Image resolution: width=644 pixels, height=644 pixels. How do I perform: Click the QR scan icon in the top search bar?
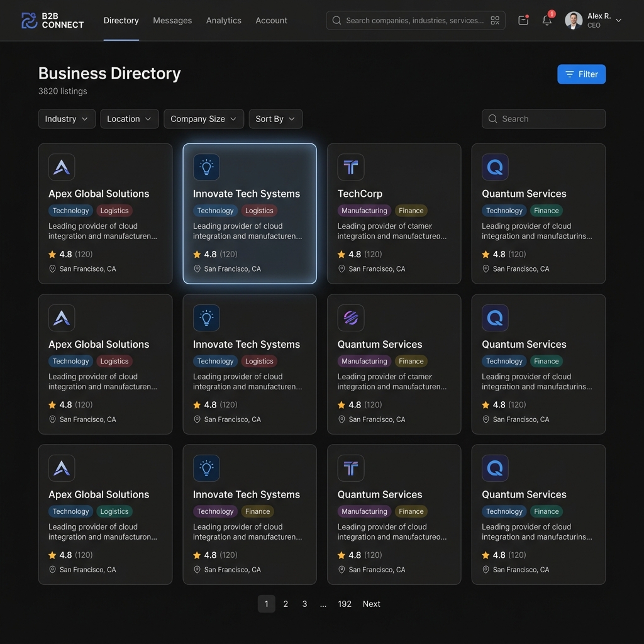pos(495,21)
